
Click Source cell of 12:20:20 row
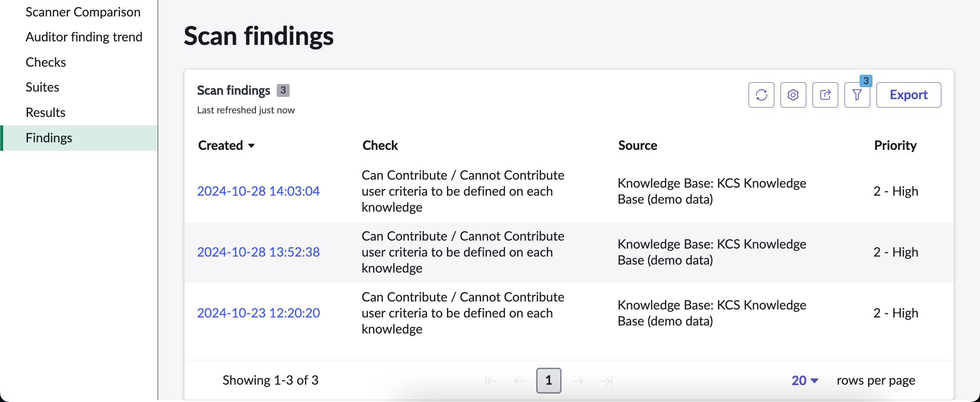712,313
